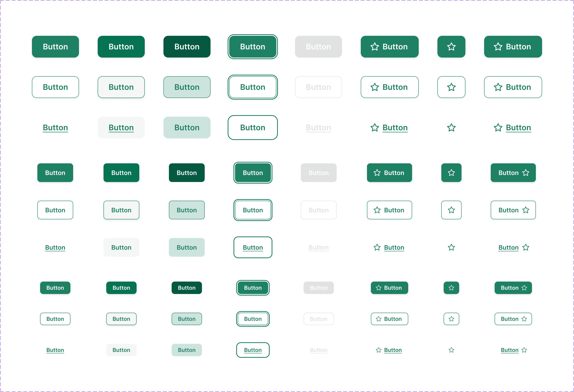
Task: Click the largest filled green star-only button
Action: point(451,47)
